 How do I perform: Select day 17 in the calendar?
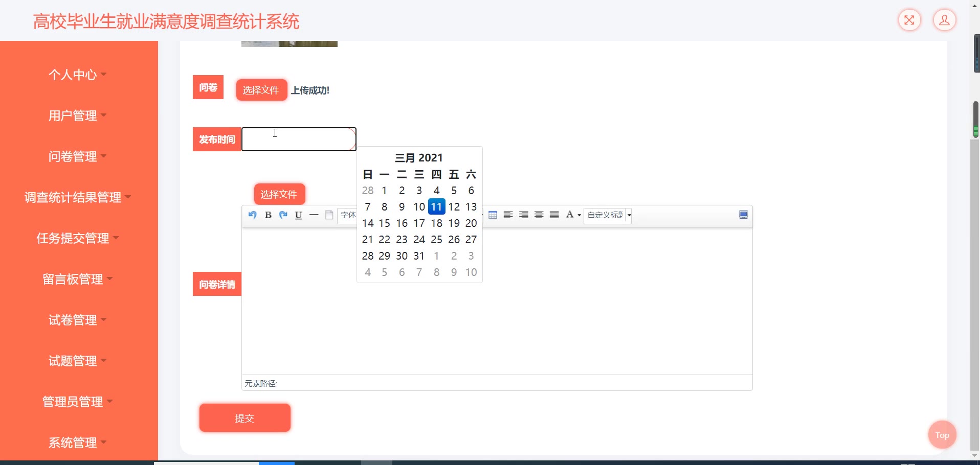pos(419,223)
